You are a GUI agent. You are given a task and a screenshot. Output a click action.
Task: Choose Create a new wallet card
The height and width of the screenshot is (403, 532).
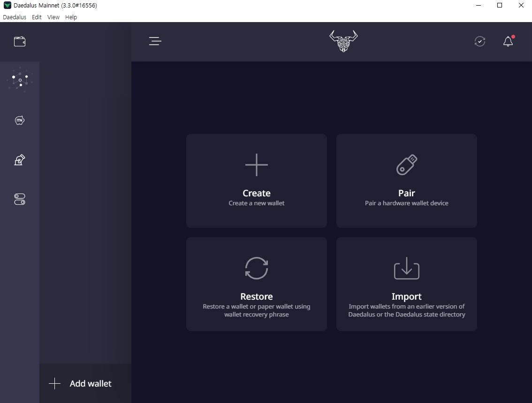pos(257,181)
